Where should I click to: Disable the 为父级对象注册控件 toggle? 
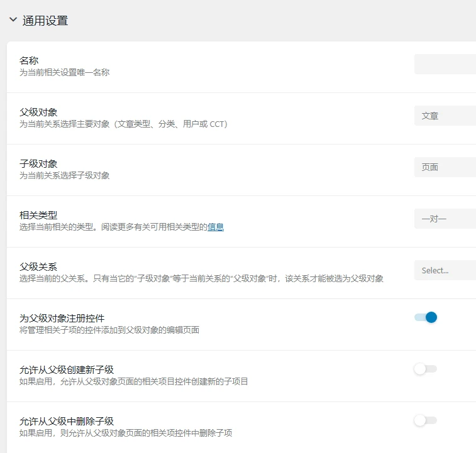[x=426, y=317]
